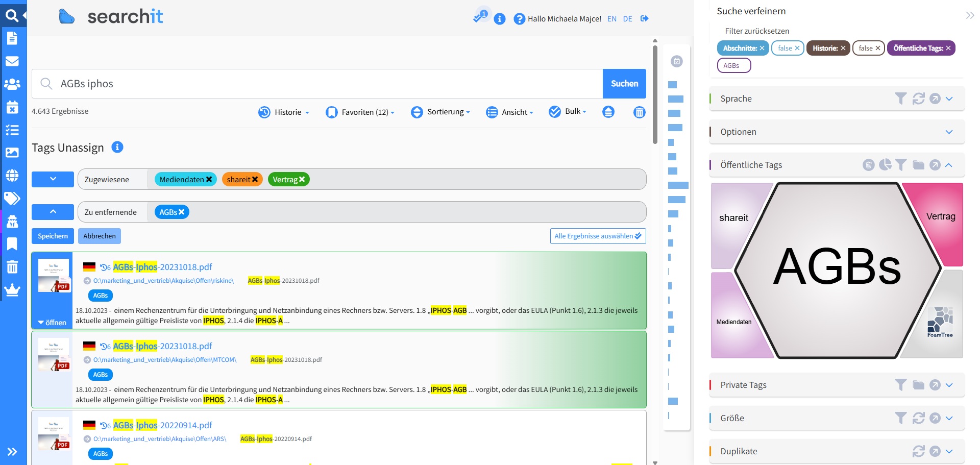Click the Speichern button
This screenshot has height=465, width=980.
pos(53,236)
